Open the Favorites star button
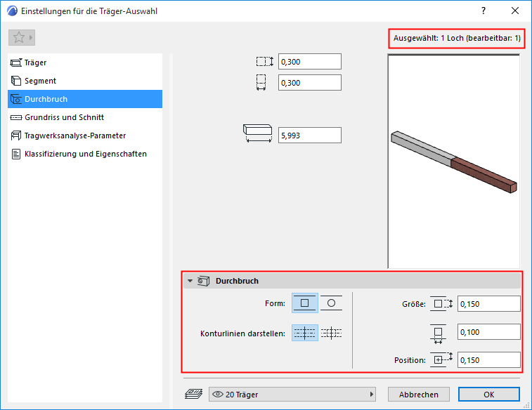Screen dimensions: 532x410 coord(19,38)
